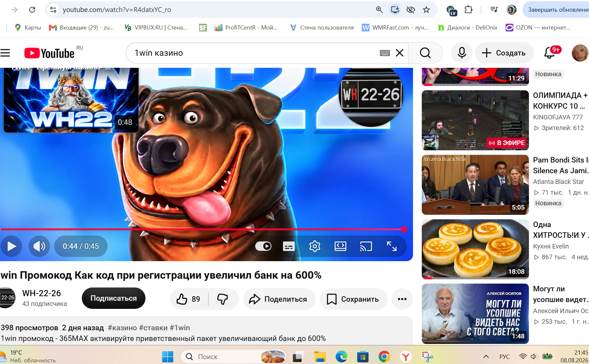Bookmark this page with the star icon
This screenshot has width=589, height=364.
[x=426, y=10]
